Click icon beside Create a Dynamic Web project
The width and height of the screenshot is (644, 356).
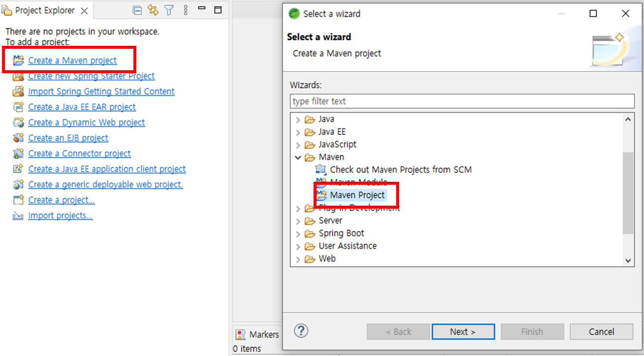tap(18, 122)
